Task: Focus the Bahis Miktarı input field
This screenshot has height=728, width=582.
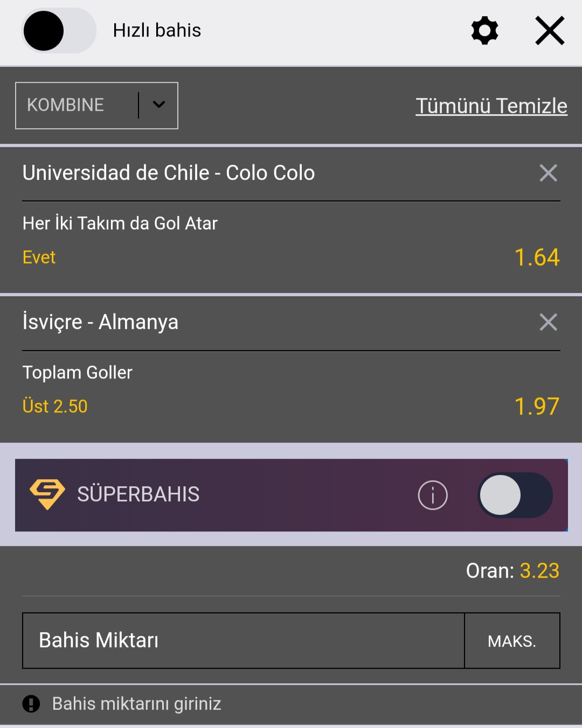Action: pyautogui.click(x=244, y=641)
